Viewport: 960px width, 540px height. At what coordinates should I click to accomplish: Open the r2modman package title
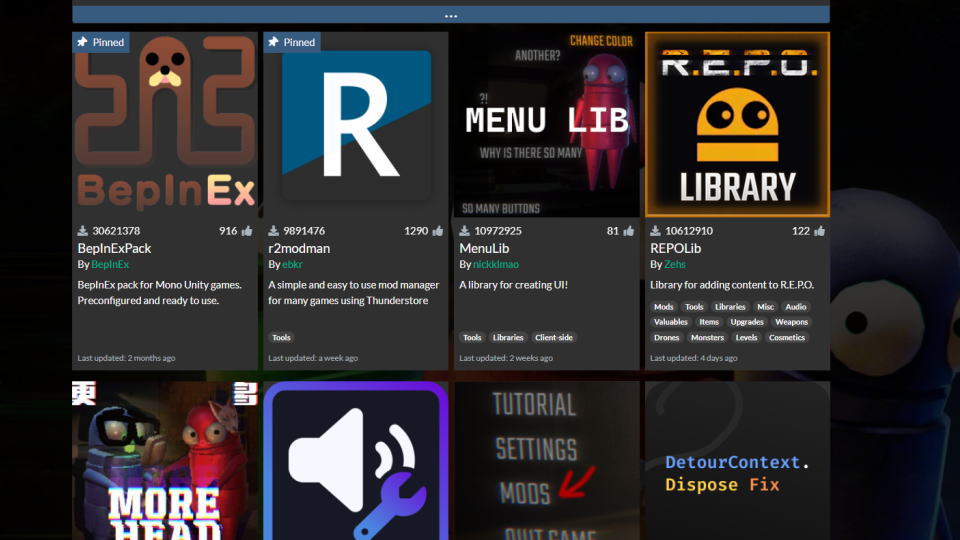[299, 248]
